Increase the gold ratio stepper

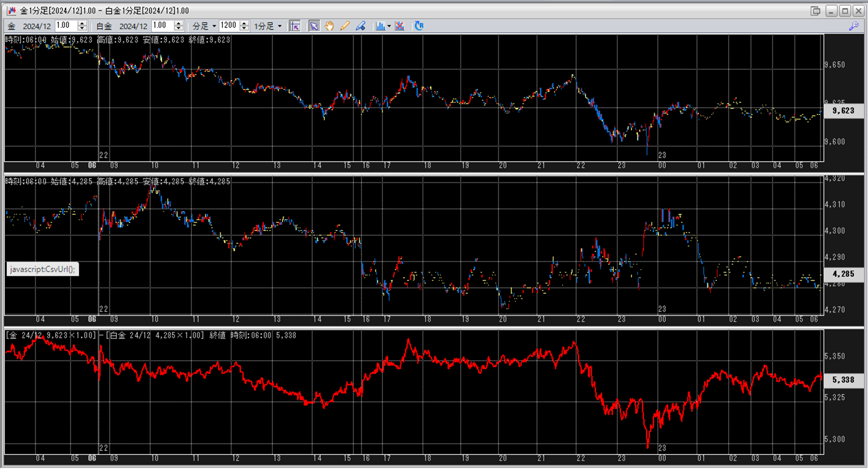82,23
